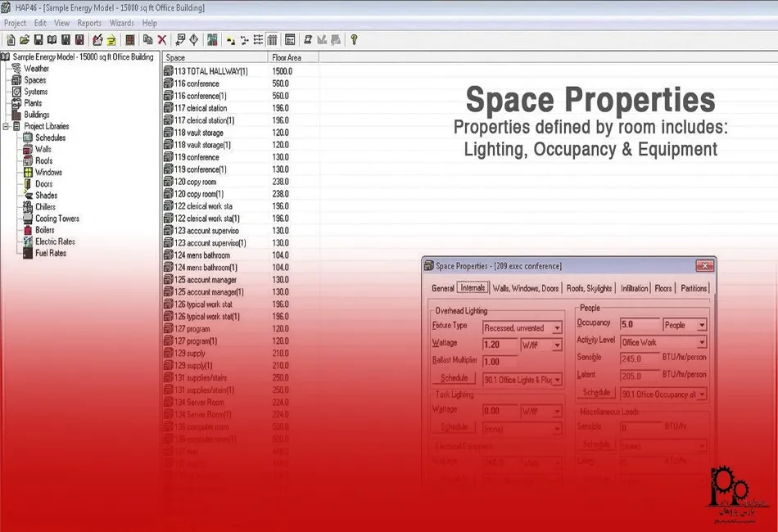Click the yellow question mark help icon

click(x=354, y=39)
